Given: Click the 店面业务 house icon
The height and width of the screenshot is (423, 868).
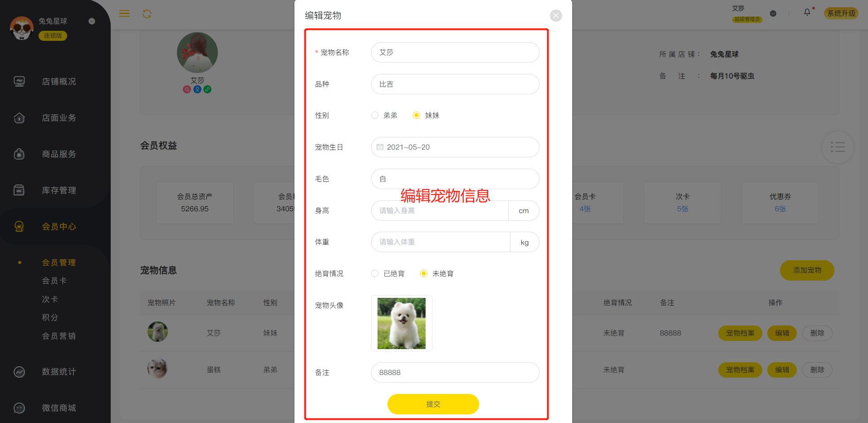Looking at the screenshot, I should click(20, 118).
